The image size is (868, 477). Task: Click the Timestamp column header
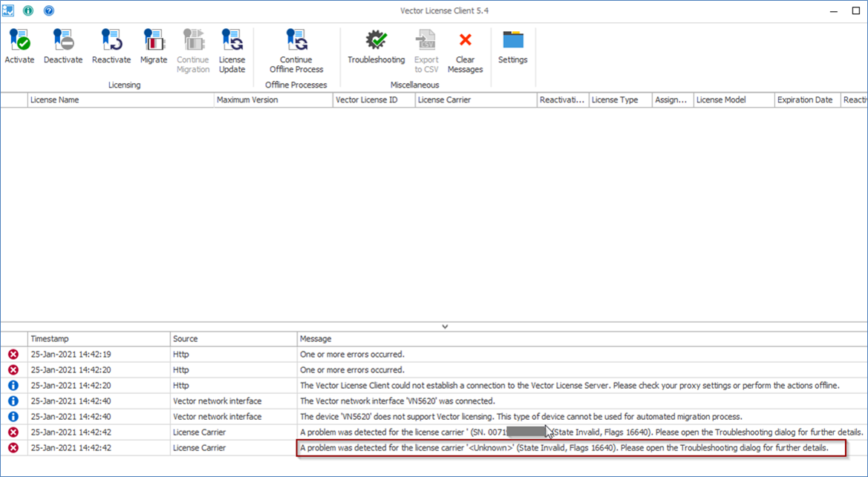(98, 339)
